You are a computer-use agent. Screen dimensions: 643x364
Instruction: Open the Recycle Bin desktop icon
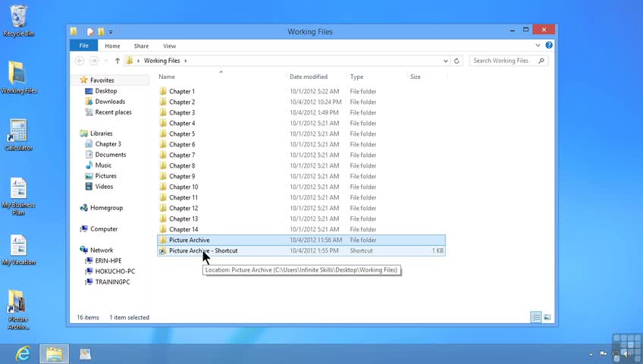tap(18, 20)
